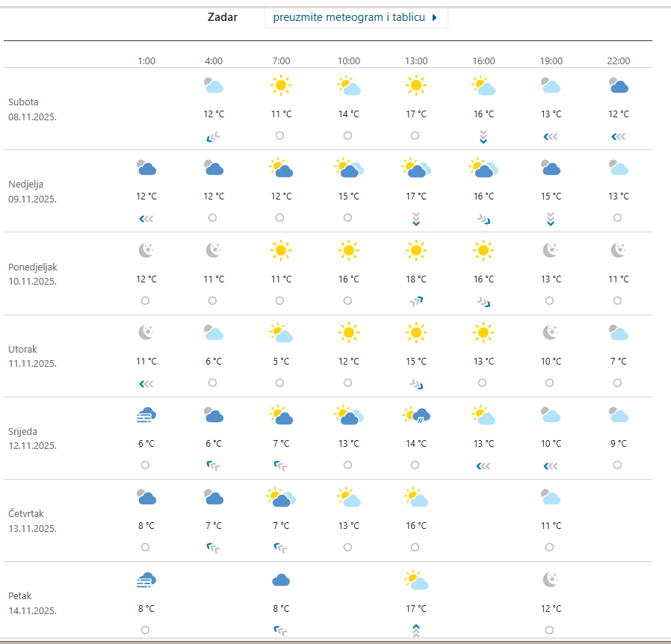This screenshot has width=671, height=644.
Task: Click the Zadar location heading
Action: coord(223,17)
